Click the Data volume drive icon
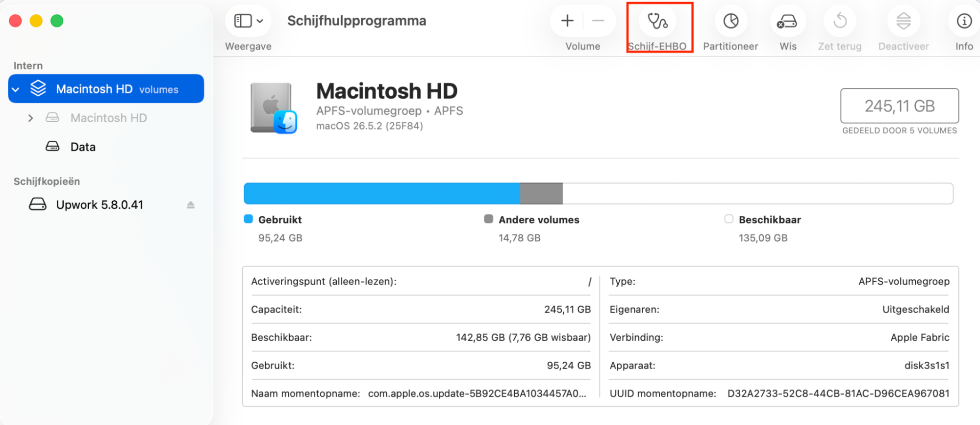The height and width of the screenshot is (425, 980). pyautogui.click(x=52, y=146)
